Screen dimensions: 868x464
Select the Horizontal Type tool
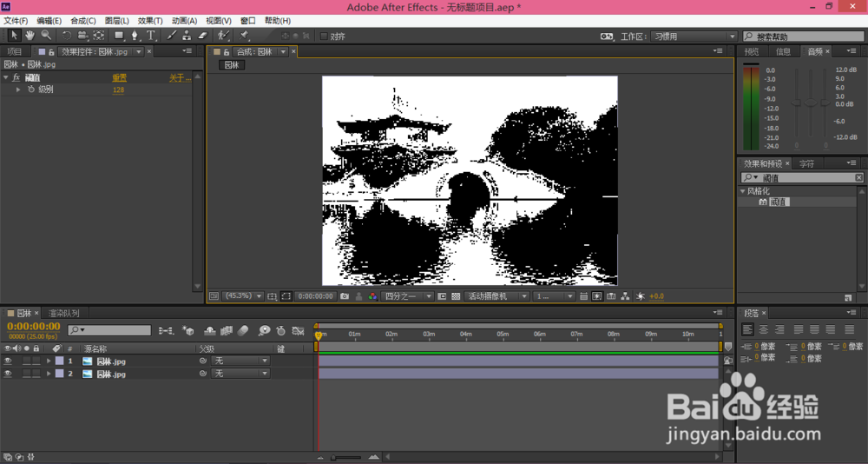point(150,36)
